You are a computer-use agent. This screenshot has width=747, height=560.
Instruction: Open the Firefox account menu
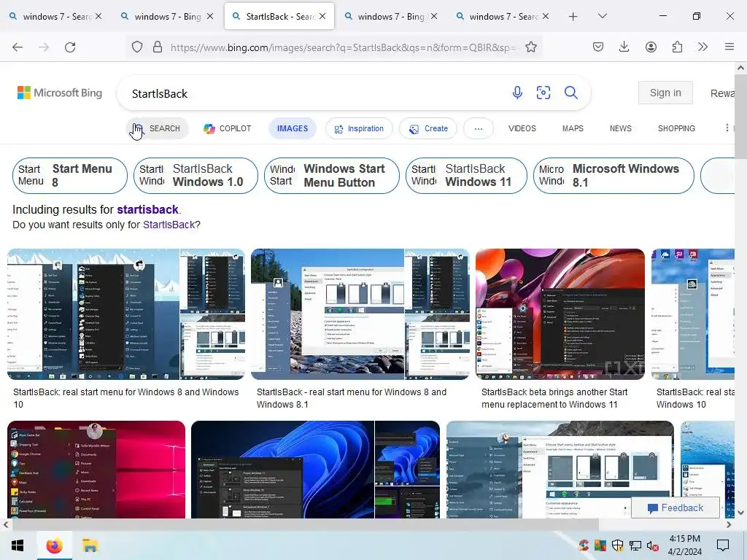click(651, 47)
